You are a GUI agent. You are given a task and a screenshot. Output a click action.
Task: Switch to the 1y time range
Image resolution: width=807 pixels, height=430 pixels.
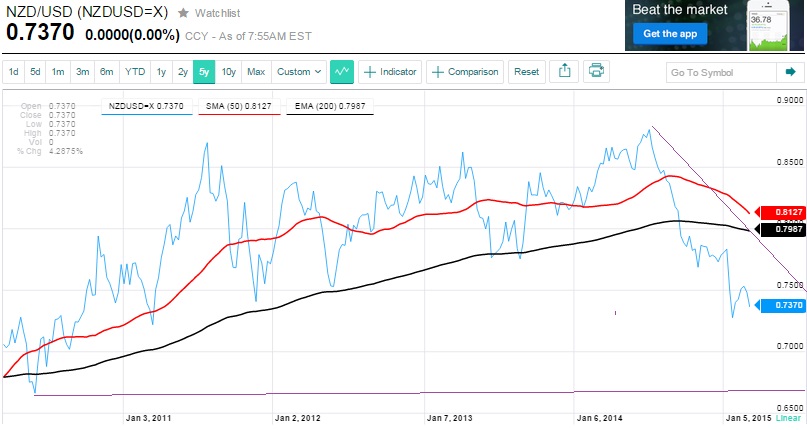tap(160, 72)
